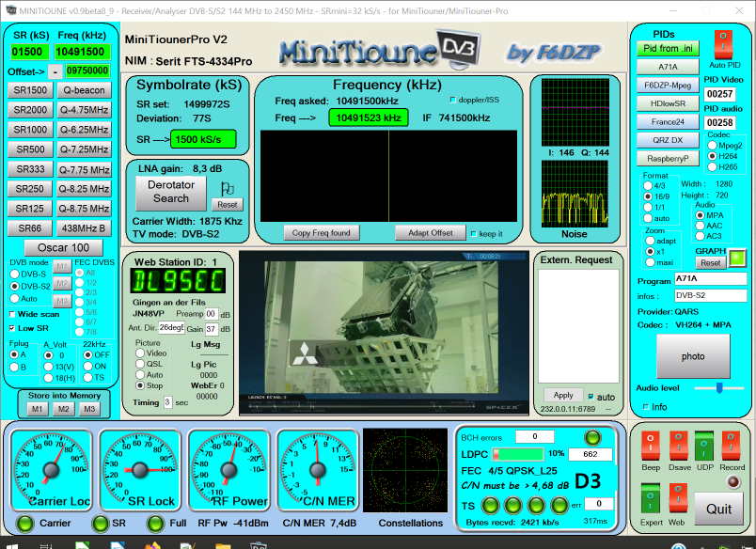Click the MiniTioune DVB logo
This screenshot has width=756, height=549.
(380, 51)
